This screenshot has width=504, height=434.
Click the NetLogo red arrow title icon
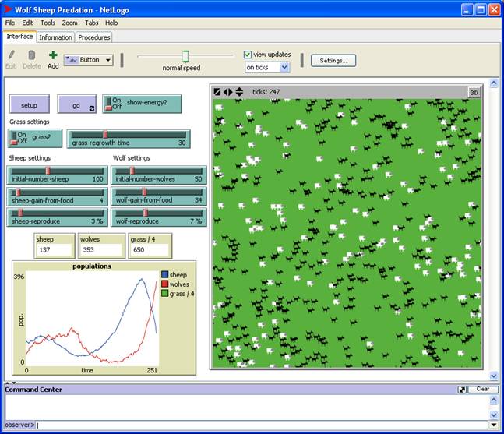7,9
